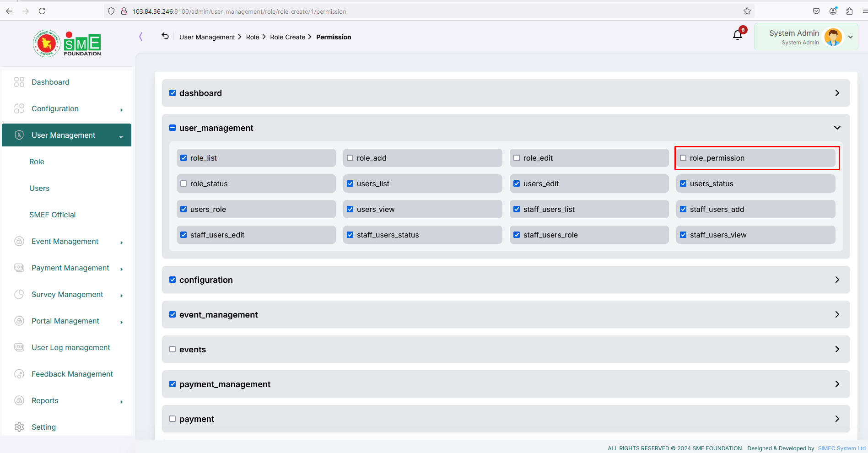Uncheck the dashboard checkbox
Viewport: 868px width, 453px height.
173,93
